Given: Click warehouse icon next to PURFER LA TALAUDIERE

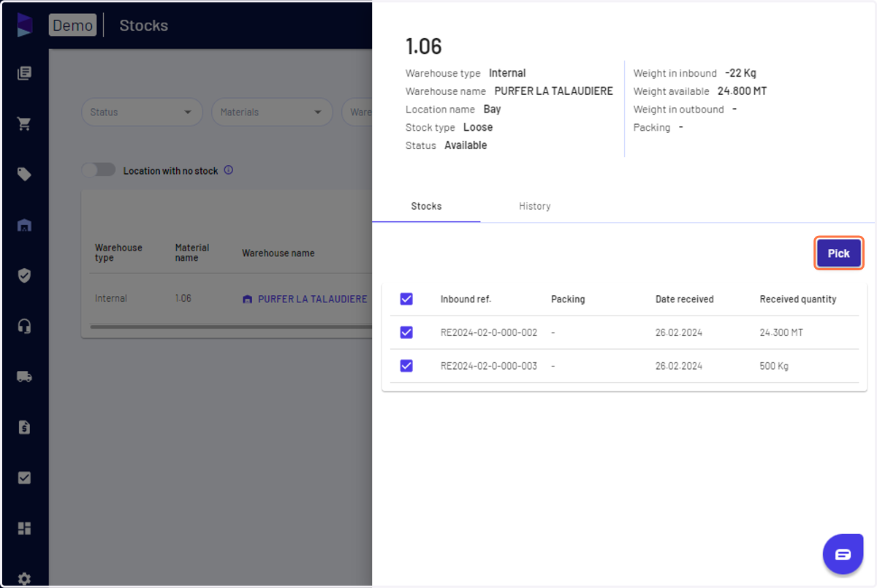Looking at the screenshot, I should tap(247, 299).
